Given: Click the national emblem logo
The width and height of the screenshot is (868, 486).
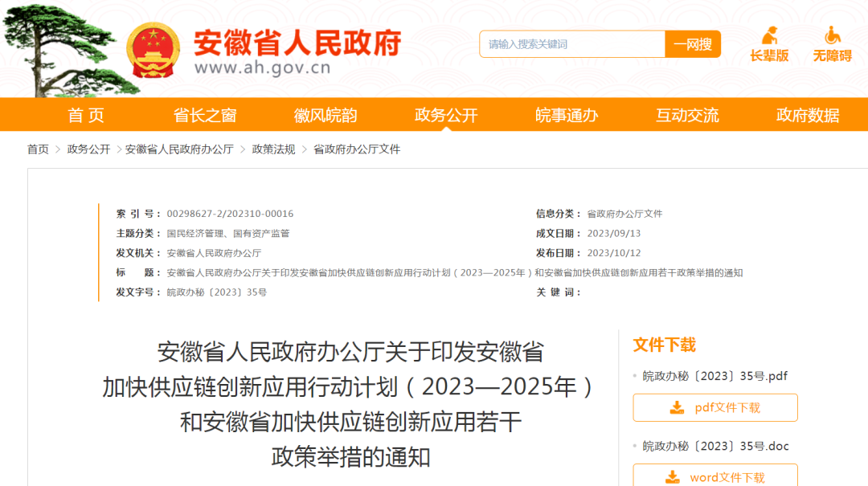Looking at the screenshot, I should click(x=155, y=48).
